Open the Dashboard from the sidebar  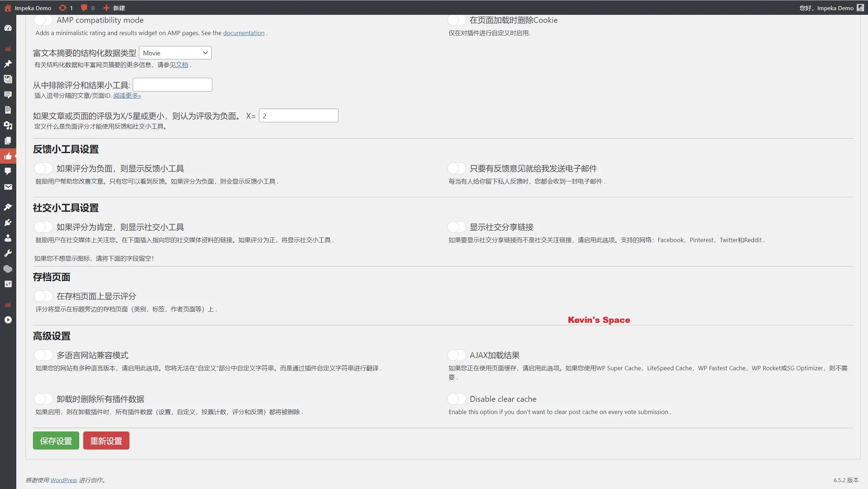point(8,28)
